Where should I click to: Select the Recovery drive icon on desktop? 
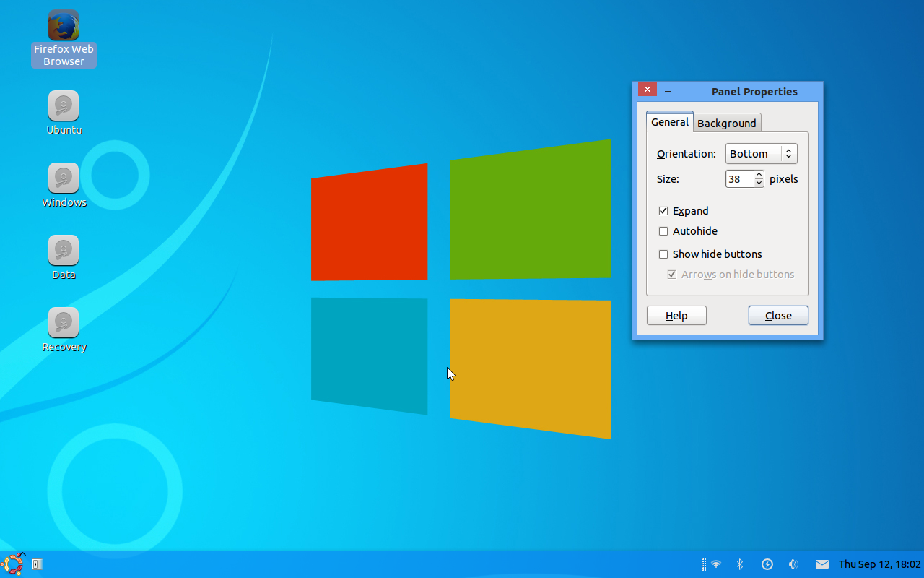coord(64,329)
